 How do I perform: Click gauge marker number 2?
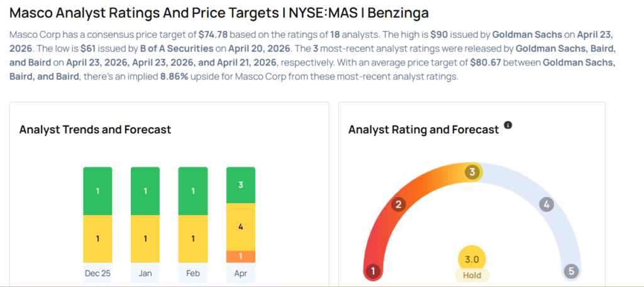398,204
